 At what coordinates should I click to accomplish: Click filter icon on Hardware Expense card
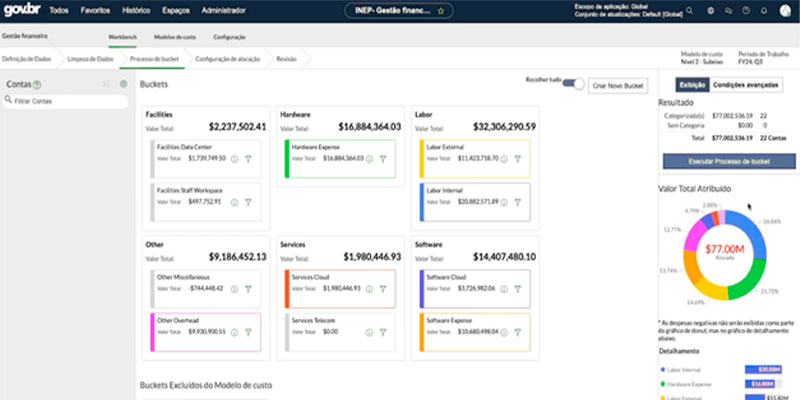point(383,159)
